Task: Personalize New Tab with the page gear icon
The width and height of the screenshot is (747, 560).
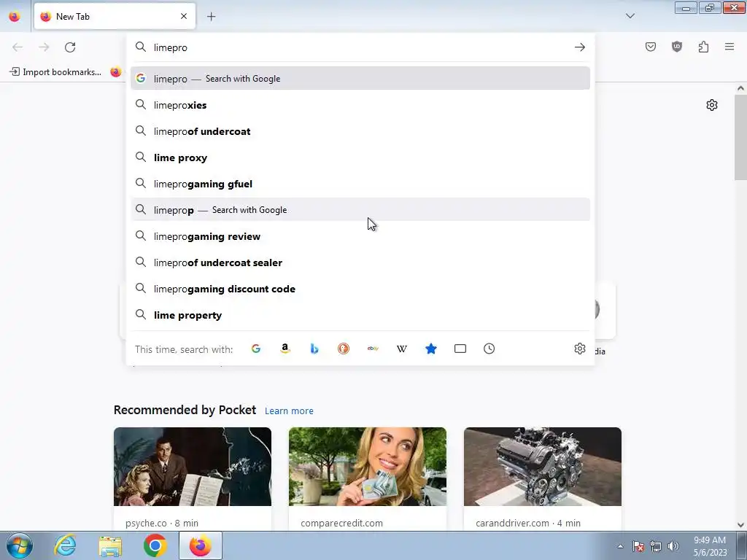Action: coord(712,105)
